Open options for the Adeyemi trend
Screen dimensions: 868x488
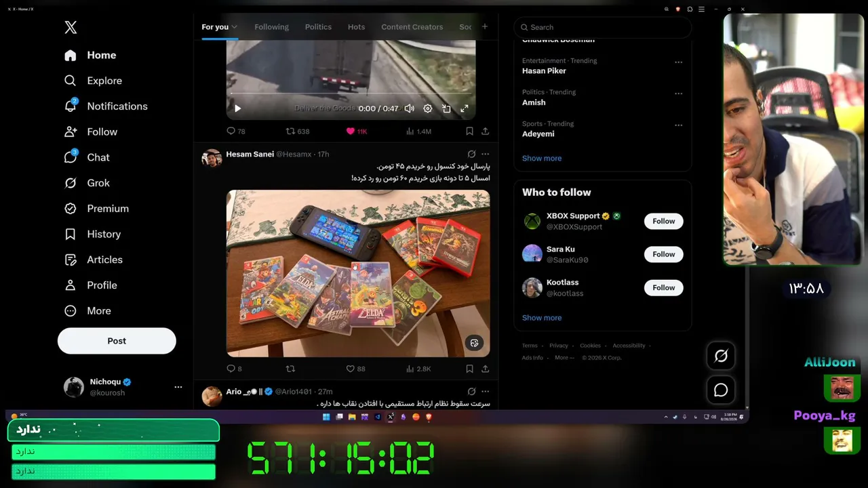pos(678,125)
